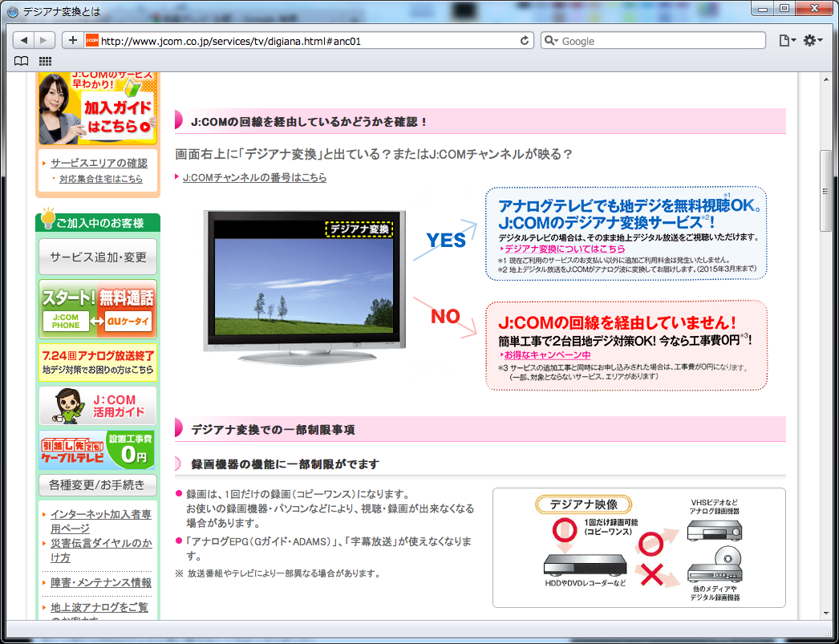Click the デジアナ変換とは window title
Viewport: 839px width, 644px height.
pyautogui.click(x=62, y=11)
